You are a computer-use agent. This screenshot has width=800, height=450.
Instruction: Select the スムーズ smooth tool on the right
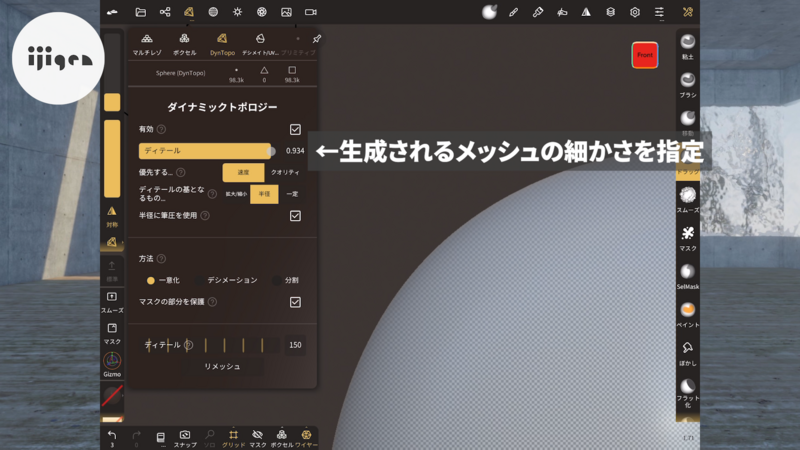tap(688, 199)
